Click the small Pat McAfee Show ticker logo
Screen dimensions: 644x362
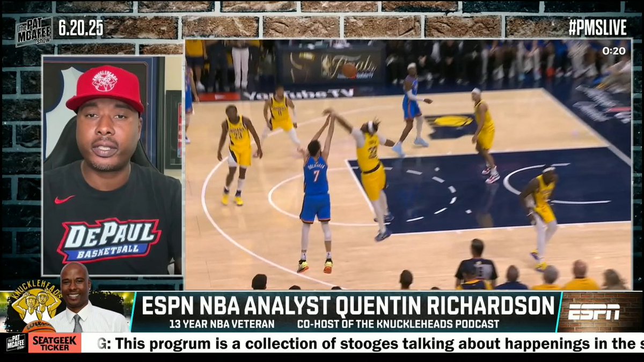coord(16,343)
